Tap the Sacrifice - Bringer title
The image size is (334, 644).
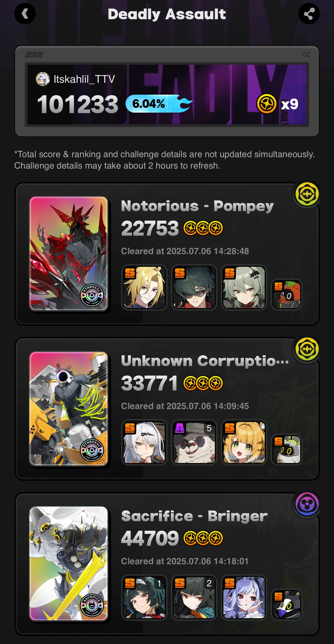click(x=194, y=516)
